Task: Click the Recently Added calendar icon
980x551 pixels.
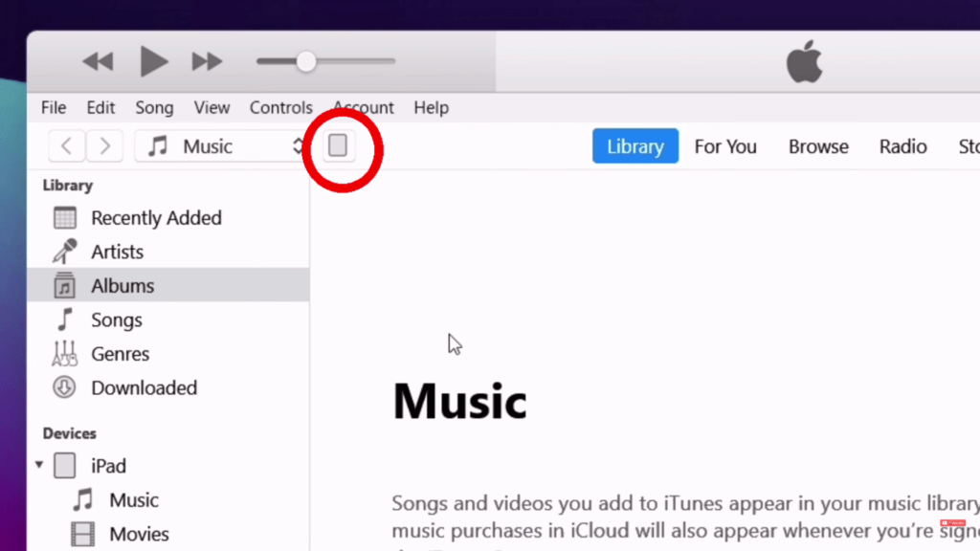Action: [x=64, y=217]
